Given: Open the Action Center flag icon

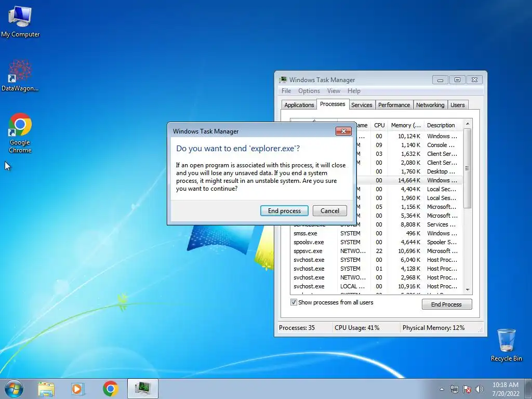Looking at the screenshot, I should pyautogui.click(x=467, y=389).
